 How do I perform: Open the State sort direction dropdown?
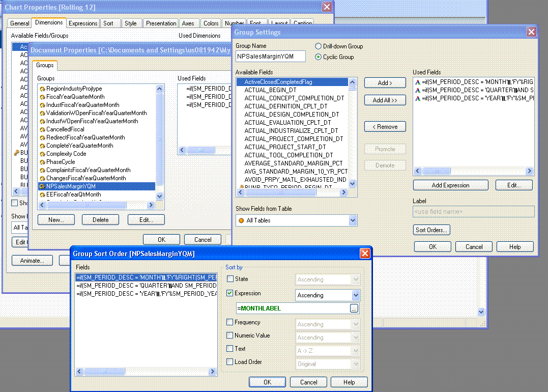(x=356, y=279)
